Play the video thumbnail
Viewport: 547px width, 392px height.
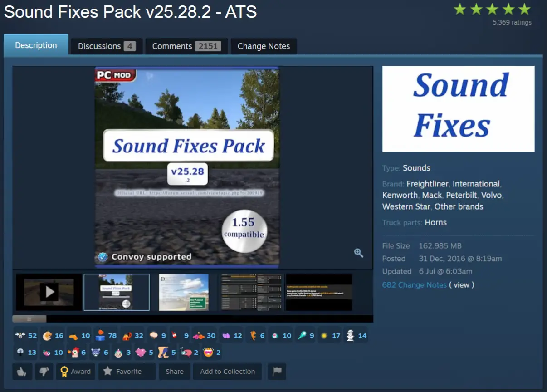49,292
